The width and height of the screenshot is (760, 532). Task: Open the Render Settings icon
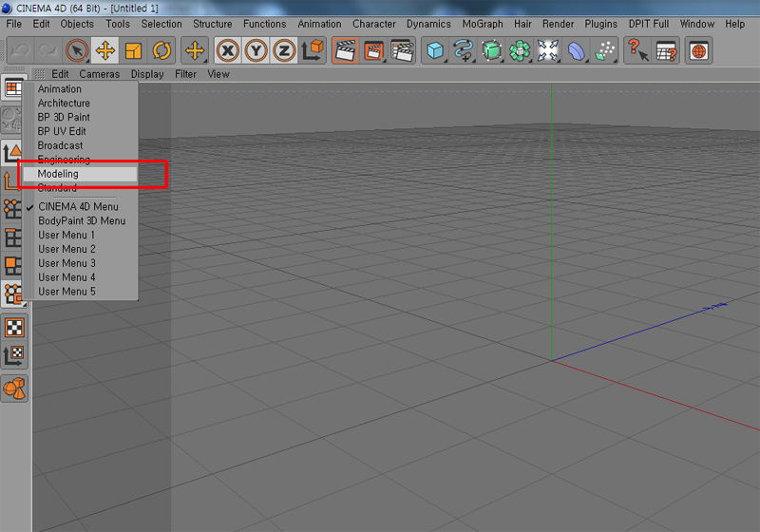(402, 50)
